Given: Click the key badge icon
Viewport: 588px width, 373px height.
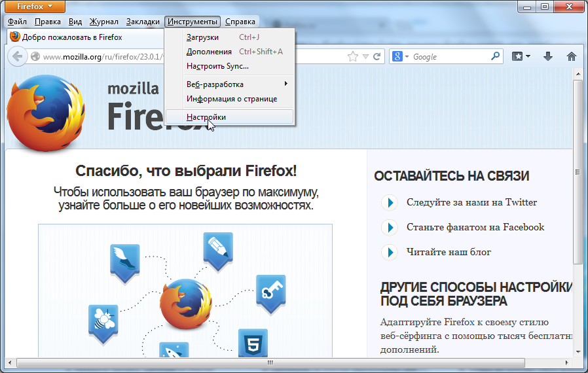Looking at the screenshot, I should coord(270,294).
